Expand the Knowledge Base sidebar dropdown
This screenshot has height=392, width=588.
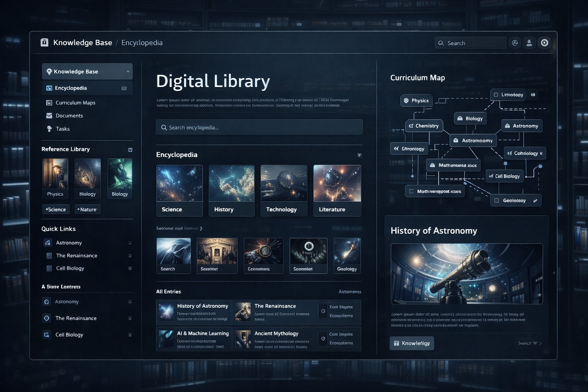coord(128,71)
